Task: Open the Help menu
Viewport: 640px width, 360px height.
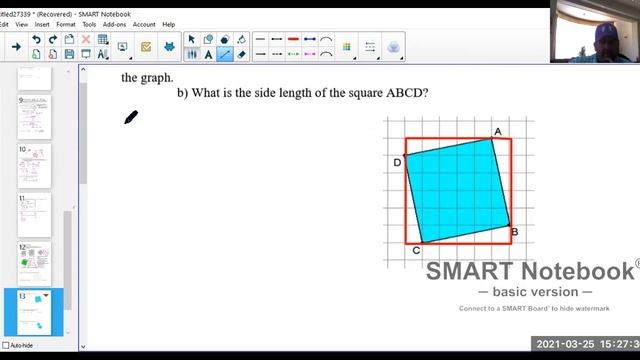Action: pyautogui.click(x=169, y=24)
